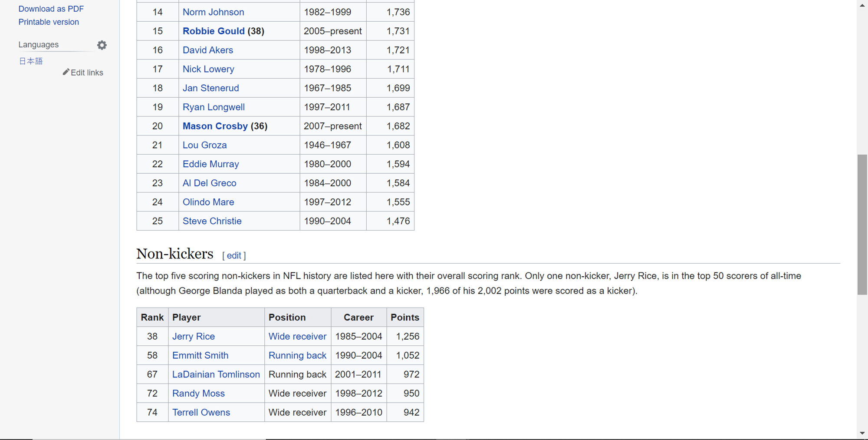Click the 2007–present career cell

[x=333, y=126]
